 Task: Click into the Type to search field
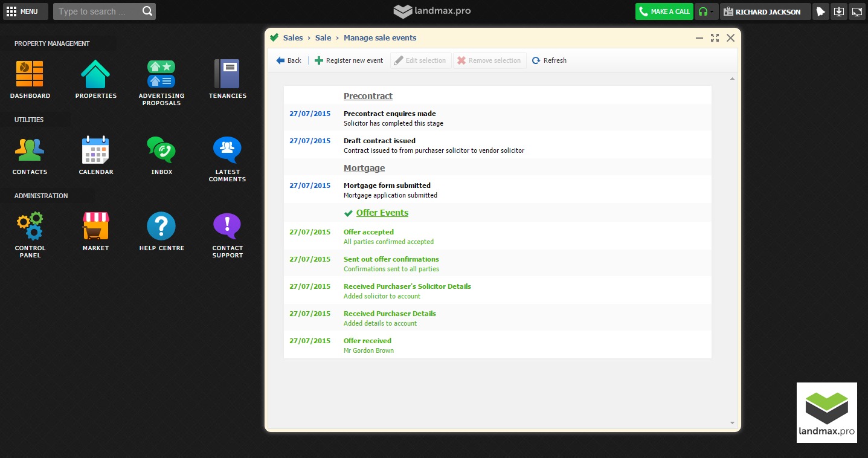[99, 11]
